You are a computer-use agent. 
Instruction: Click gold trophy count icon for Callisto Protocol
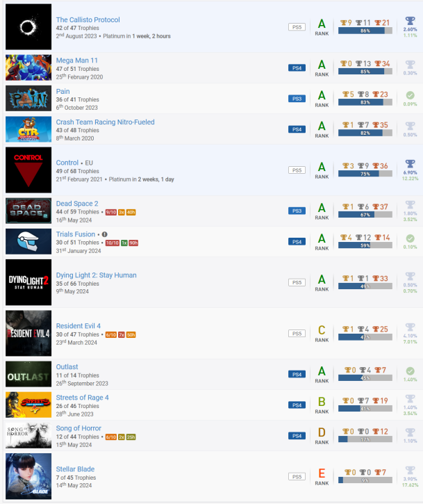coord(343,23)
